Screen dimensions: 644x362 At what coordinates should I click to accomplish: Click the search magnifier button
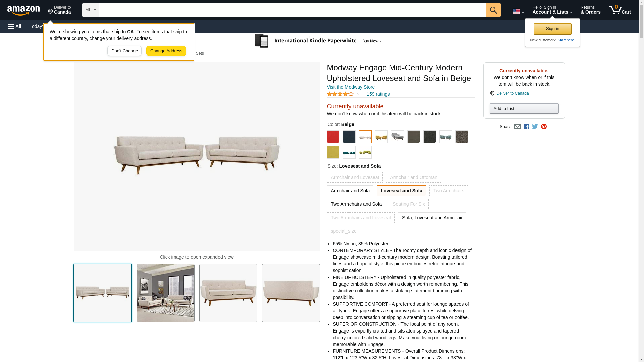tap(493, 10)
